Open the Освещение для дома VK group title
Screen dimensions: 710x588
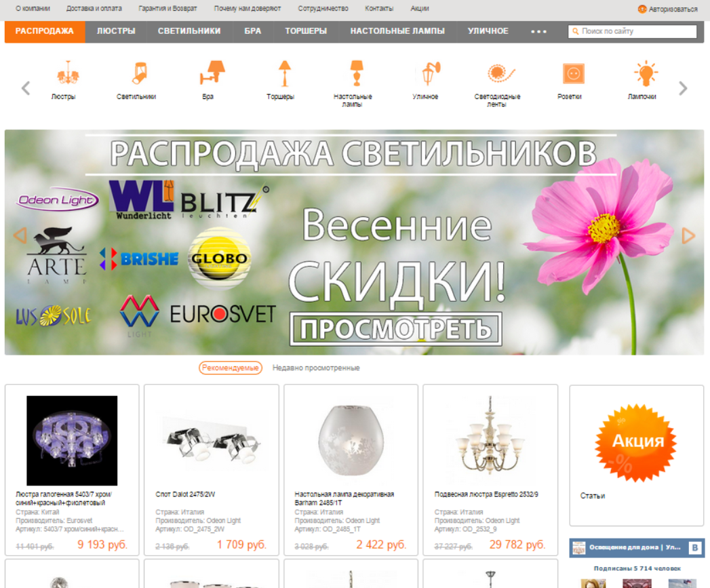634,548
